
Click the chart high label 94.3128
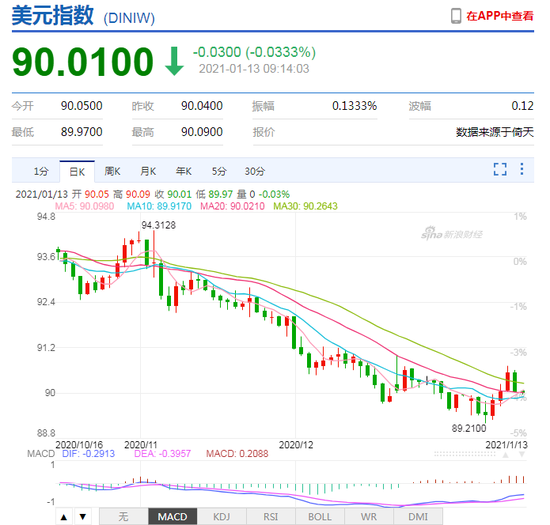(x=159, y=225)
